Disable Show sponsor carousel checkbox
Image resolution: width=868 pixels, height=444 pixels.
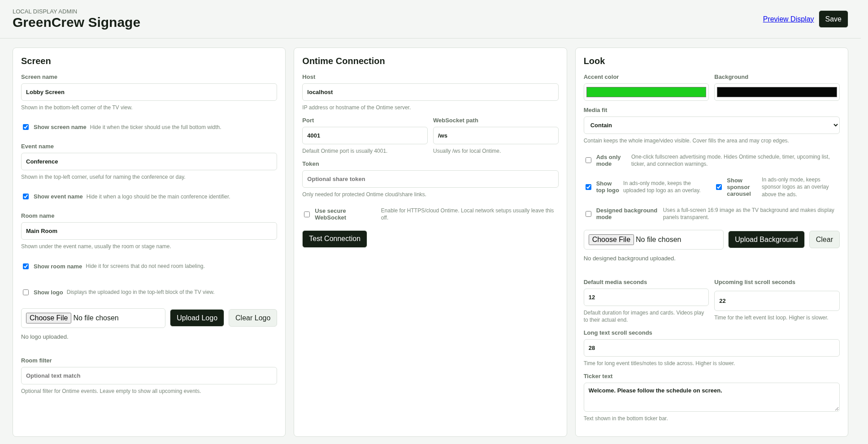pyautogui.click(x=719, y=187)
